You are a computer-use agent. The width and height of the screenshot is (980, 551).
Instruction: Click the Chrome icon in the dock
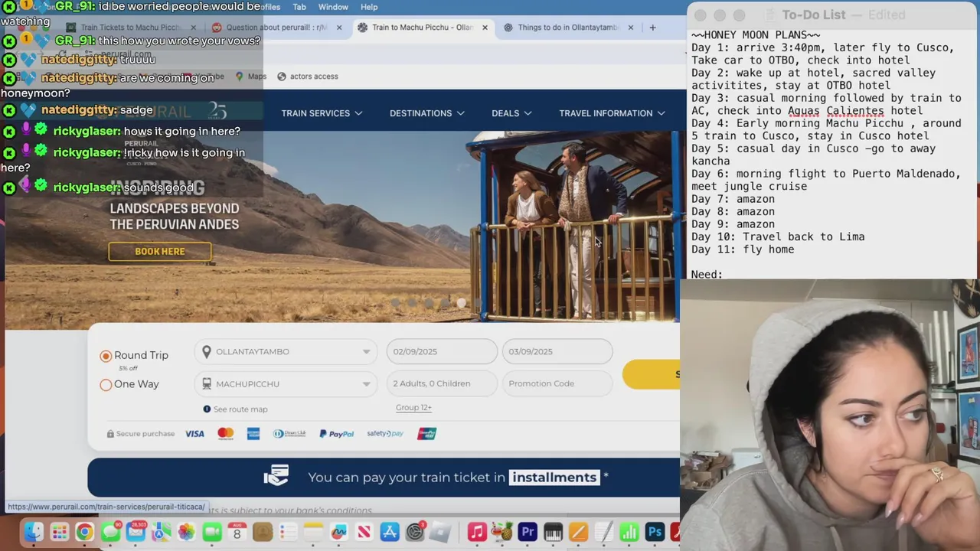tap(84, 532)
